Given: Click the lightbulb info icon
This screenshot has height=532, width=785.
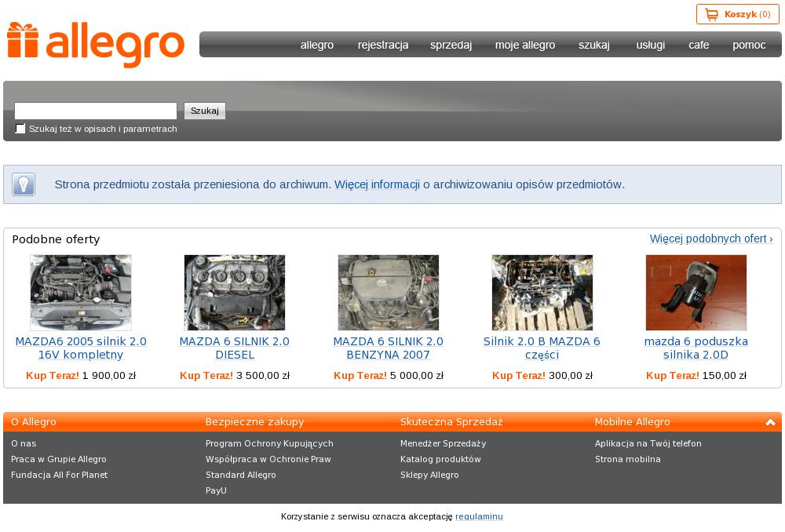Looking at the screenshot, I should tap(24, 184).
